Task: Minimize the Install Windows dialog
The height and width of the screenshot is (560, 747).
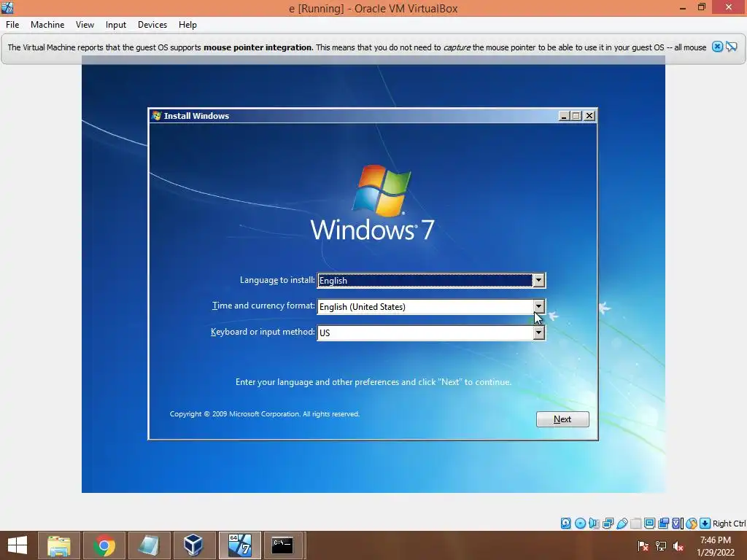Action: pos(564,116)
